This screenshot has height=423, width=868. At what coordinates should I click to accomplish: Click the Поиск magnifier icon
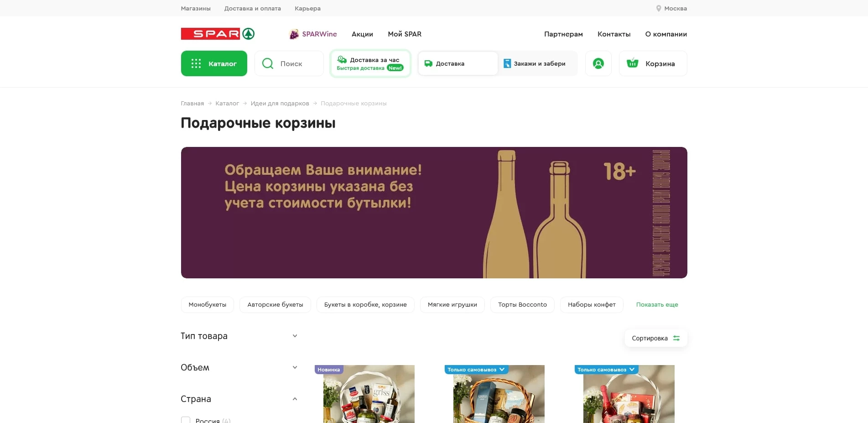click(x=267, y=63)
